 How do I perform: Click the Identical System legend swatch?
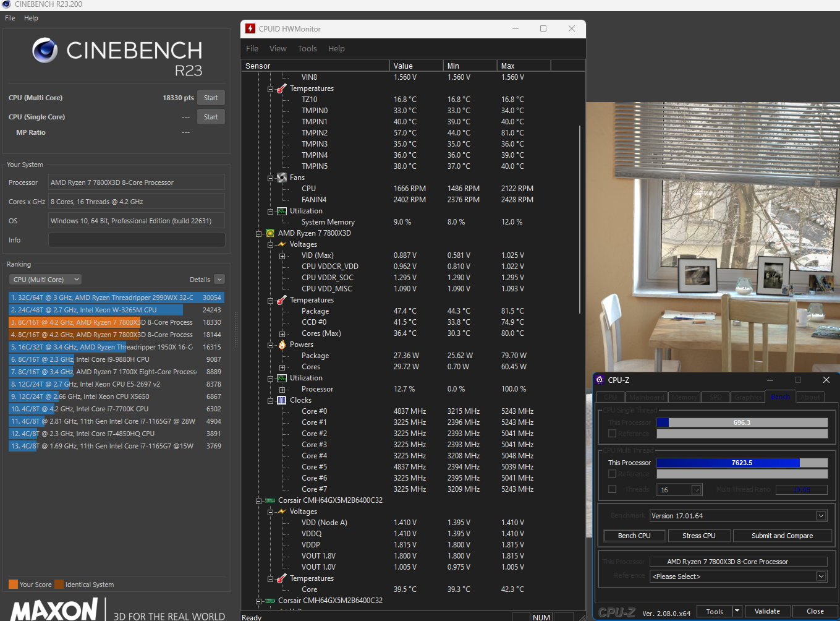point(59,585)
